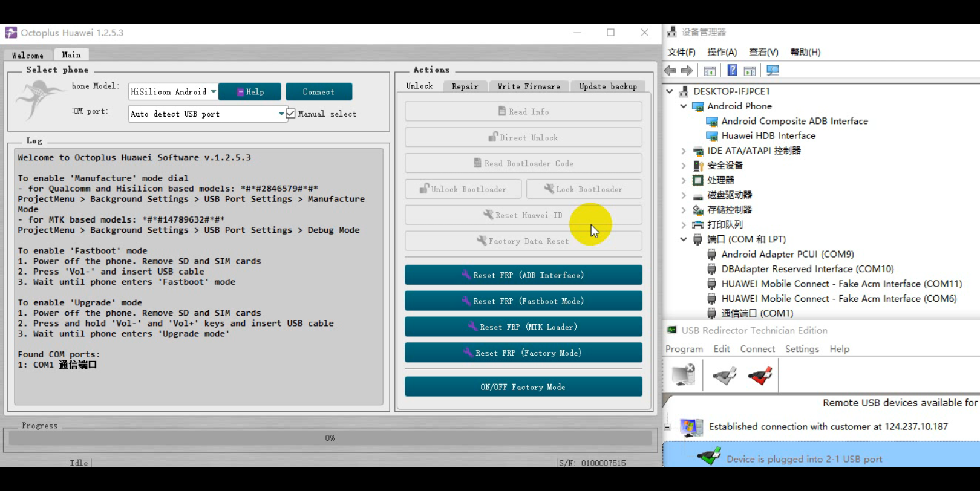This screenshot has height=491, width=980.
Task: Click the red USB unplug toolbar icon
Action: tap(760, 376)
